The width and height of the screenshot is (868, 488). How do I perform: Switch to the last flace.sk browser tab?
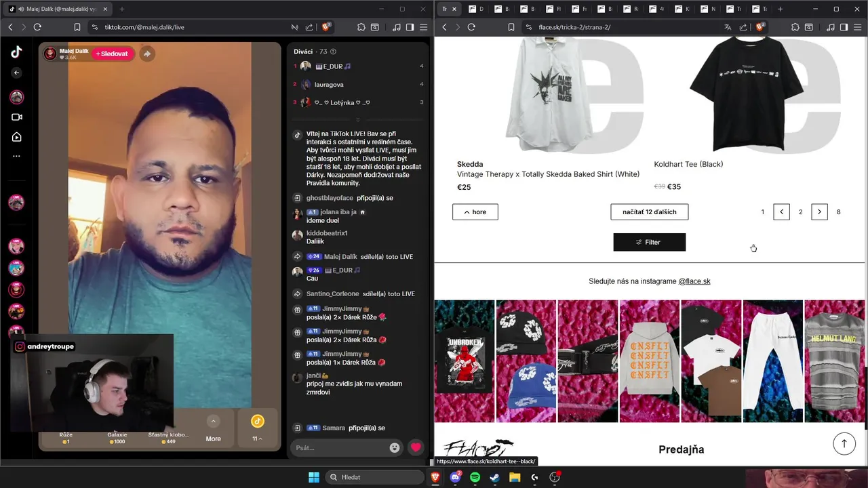coord(759,9)
